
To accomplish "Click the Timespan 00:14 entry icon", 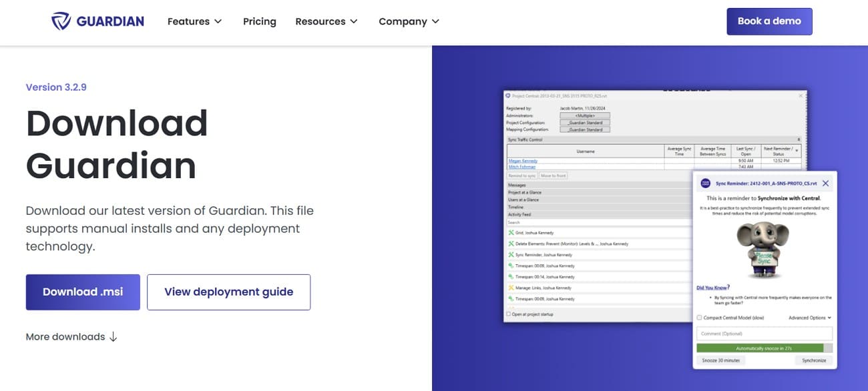I will point(511,277).
